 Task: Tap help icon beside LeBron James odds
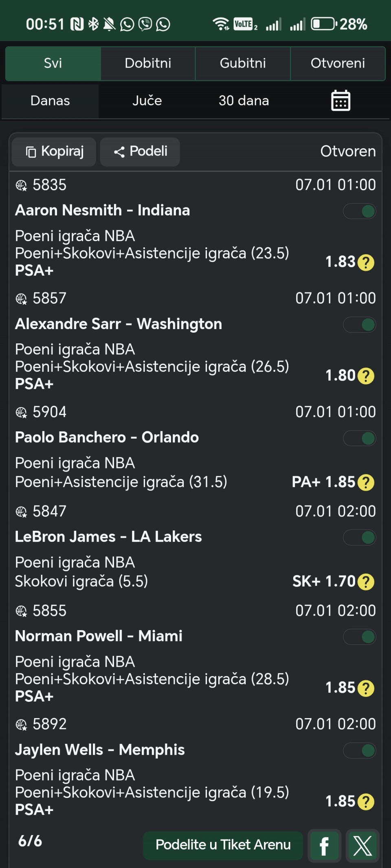point(366,582)
